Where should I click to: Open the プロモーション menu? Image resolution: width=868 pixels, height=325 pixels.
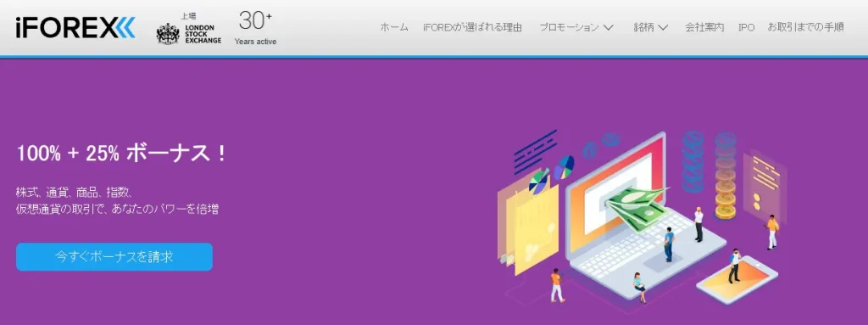(x=569, y=27)
